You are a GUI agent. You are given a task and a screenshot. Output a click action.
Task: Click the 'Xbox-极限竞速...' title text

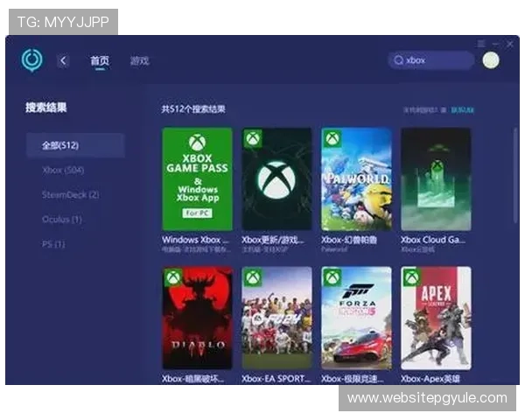[x=353, y=379]
